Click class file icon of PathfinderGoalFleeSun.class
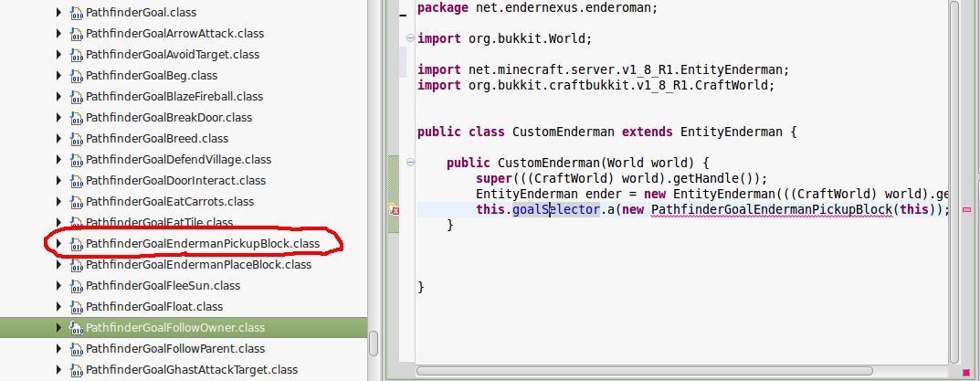980x381 pixels. coord(76,287)
